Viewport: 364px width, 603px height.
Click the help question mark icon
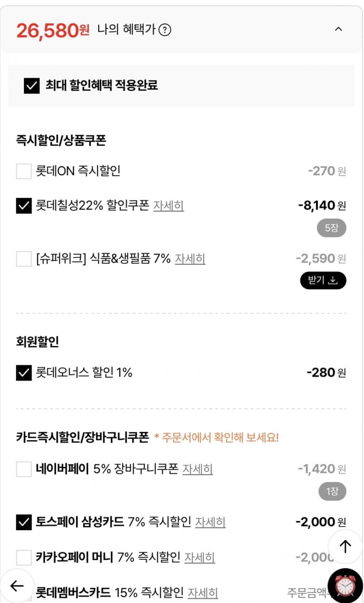coord(165,30)
